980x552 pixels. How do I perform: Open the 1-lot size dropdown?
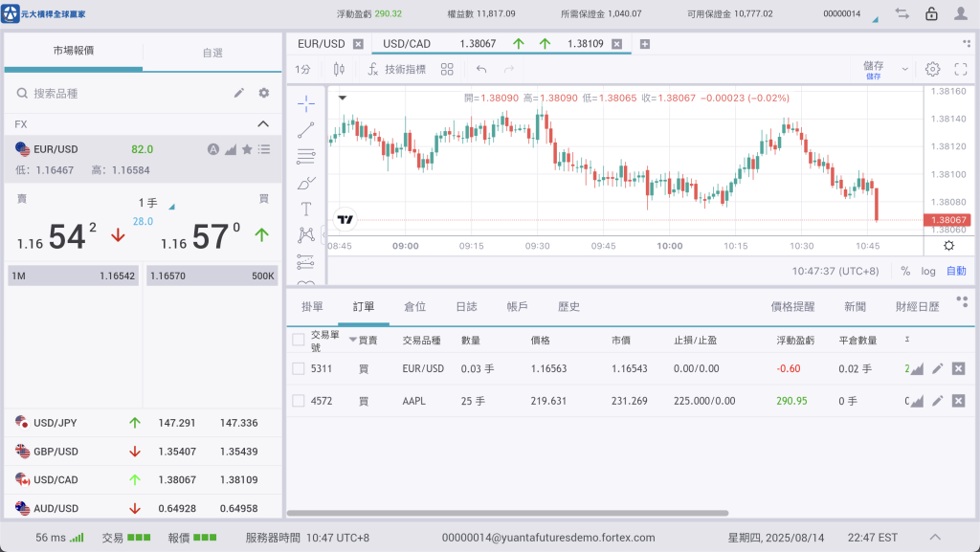tap(171, 206)
